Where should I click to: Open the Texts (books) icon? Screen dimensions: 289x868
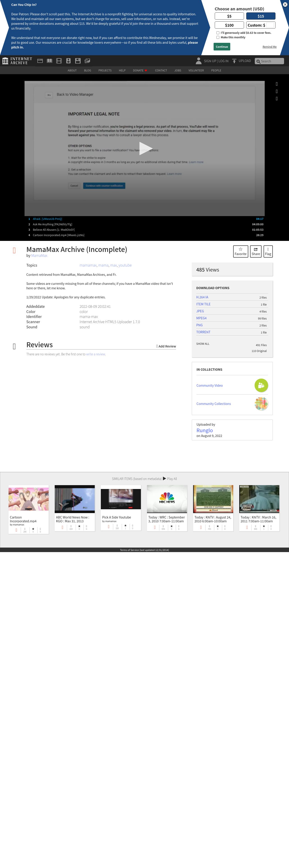click(50, 61)
